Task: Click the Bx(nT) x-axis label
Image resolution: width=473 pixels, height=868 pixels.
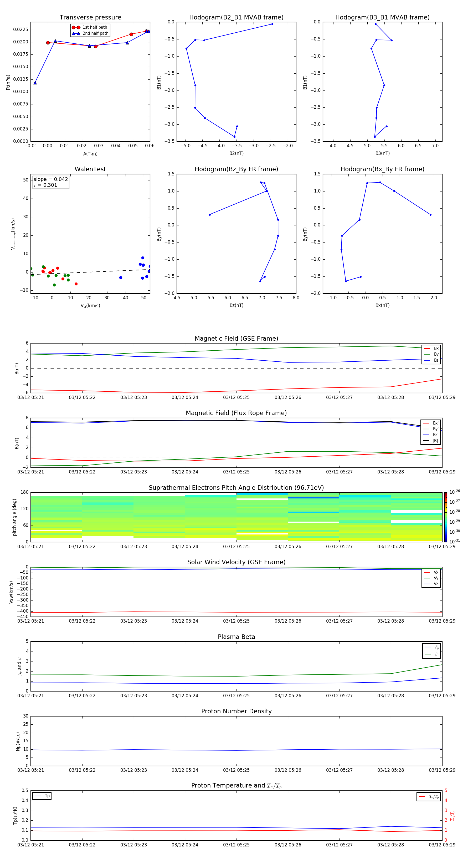Action: point(382,305)
